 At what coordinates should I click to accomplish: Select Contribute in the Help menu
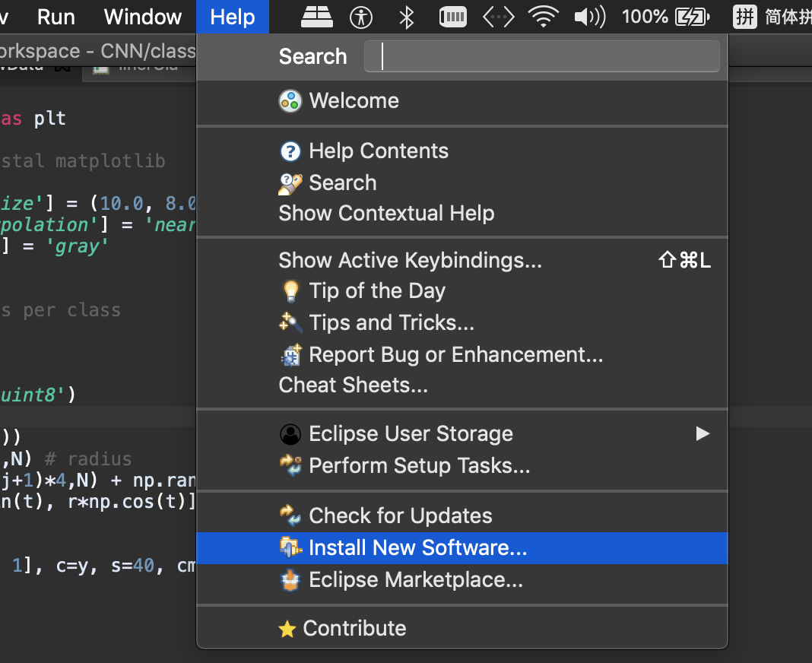tap(462, 628)
